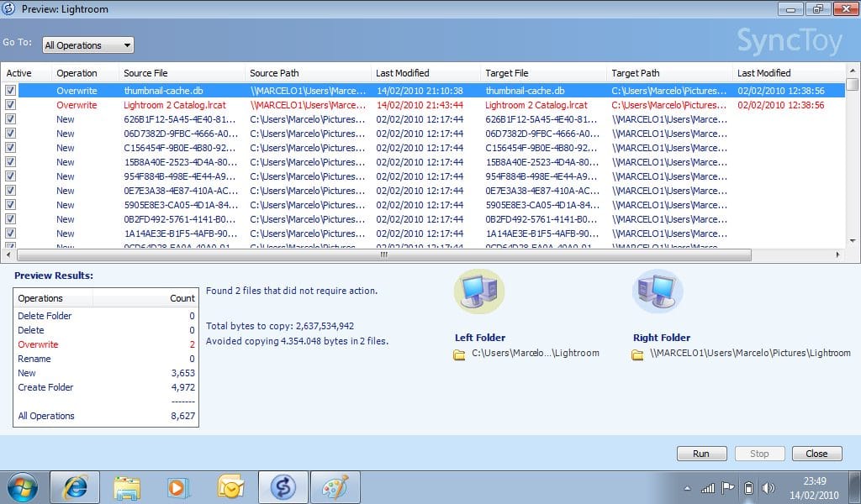Open the Paint taskbar icon
Screen dimensions: 861x504
coord(335,487)
